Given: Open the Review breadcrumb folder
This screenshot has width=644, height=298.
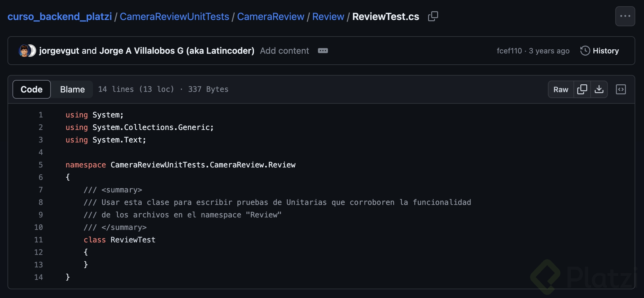Looking at the screenshot, I should [x=328, y=17].
